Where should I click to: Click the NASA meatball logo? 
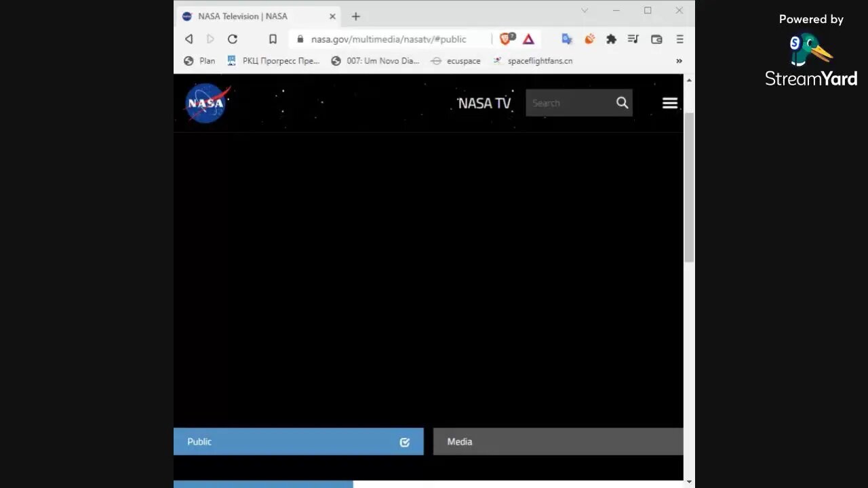pyautogui.click(x=208, y=103)
